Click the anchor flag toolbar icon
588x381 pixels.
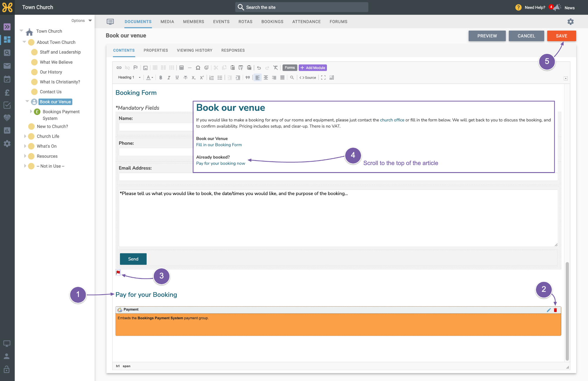tap(136, 68)
